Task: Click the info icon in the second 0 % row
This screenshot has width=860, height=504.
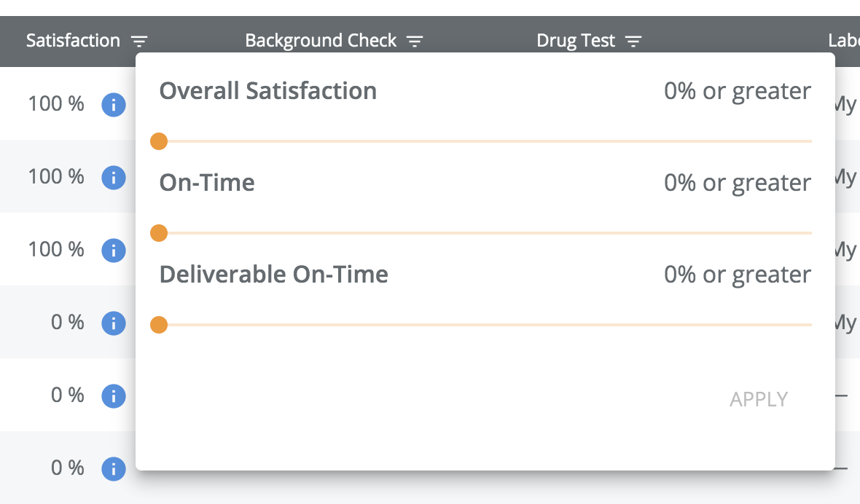Action: tap(113, 396)
